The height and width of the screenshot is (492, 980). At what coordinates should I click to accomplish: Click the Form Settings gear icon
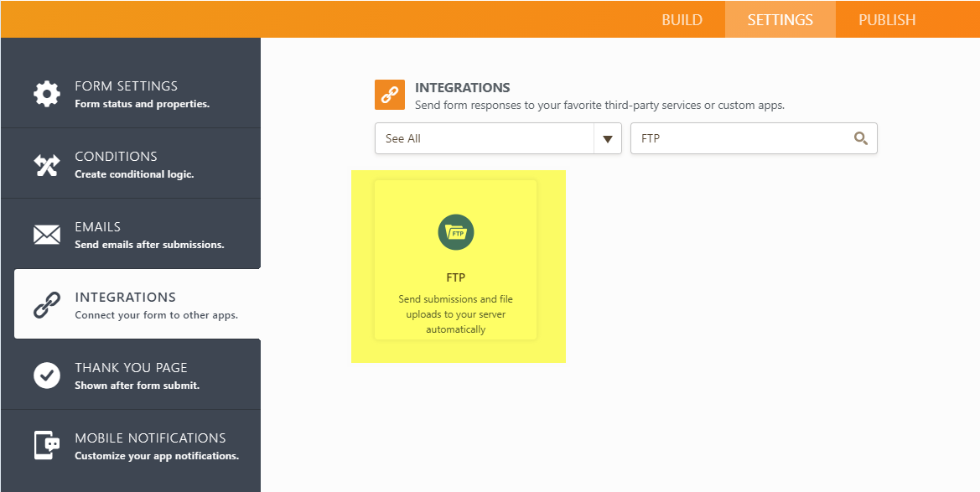[x=47, y=93]
